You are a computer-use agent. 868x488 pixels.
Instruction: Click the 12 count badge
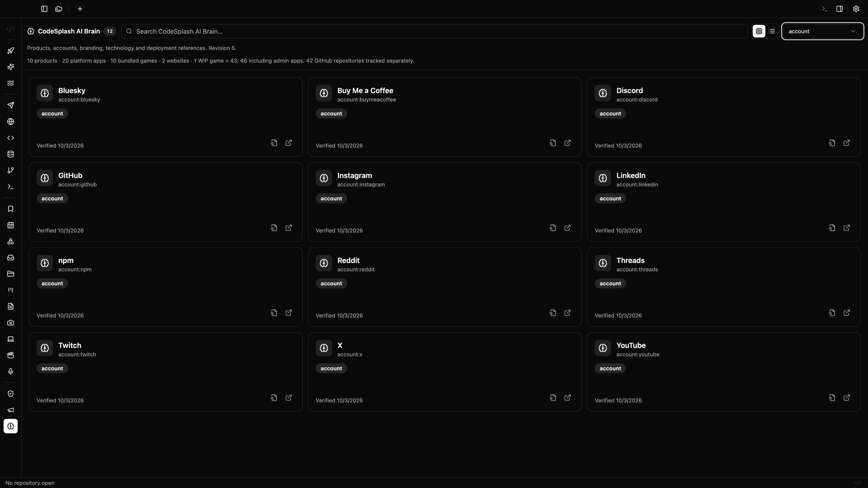click(x=109, y=31)
